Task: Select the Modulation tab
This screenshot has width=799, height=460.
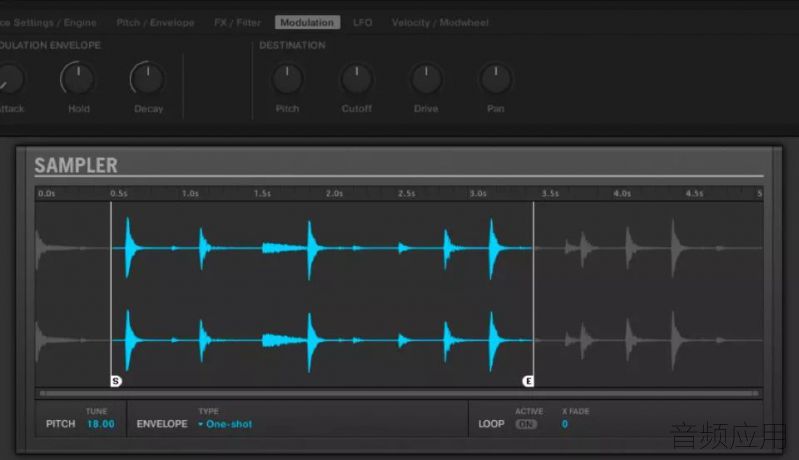Action: click(x=307, y=22)
